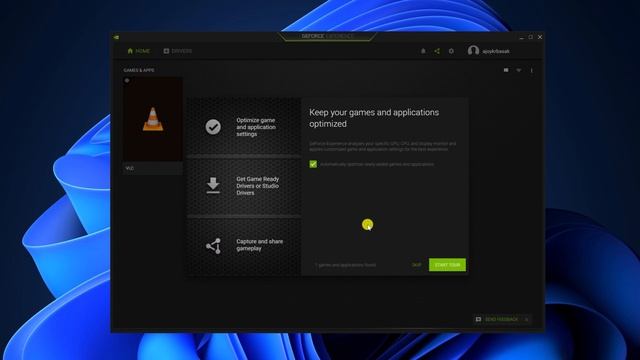Click the games and applications found text
The image size is (640, 360).
[x=345, y=265]
